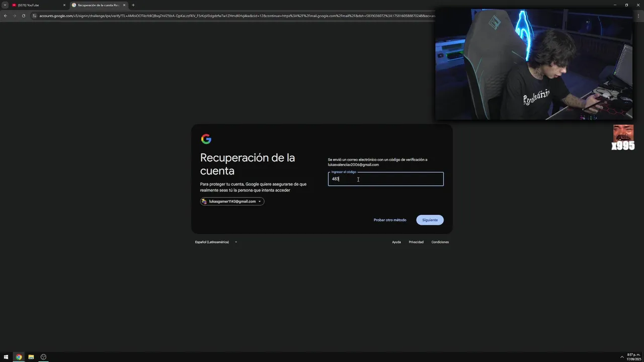Open the Windows Start menu

(6, 357)
